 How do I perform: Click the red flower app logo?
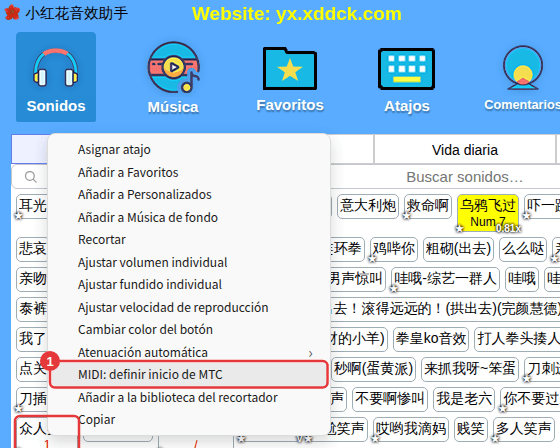click(x=12, y=13)
